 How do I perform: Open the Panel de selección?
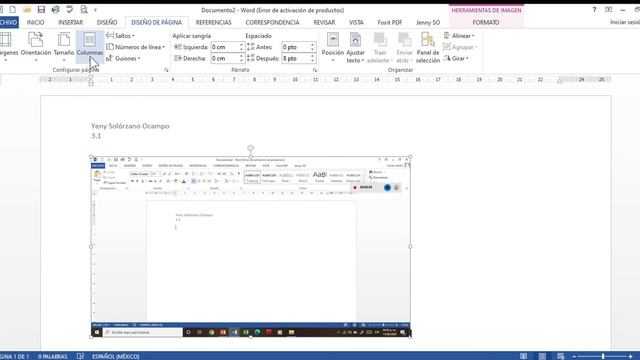(428, 47)
